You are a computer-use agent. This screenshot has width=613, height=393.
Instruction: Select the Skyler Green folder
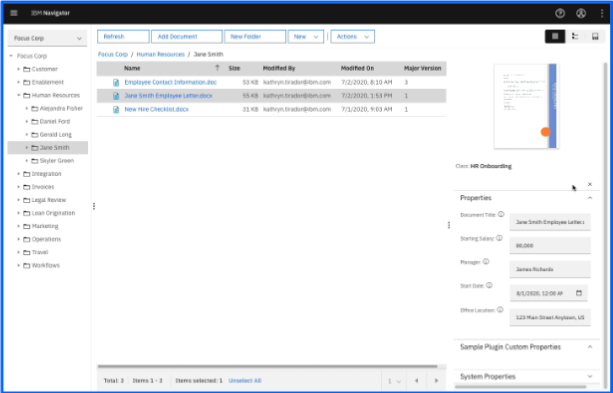point(57,161)
